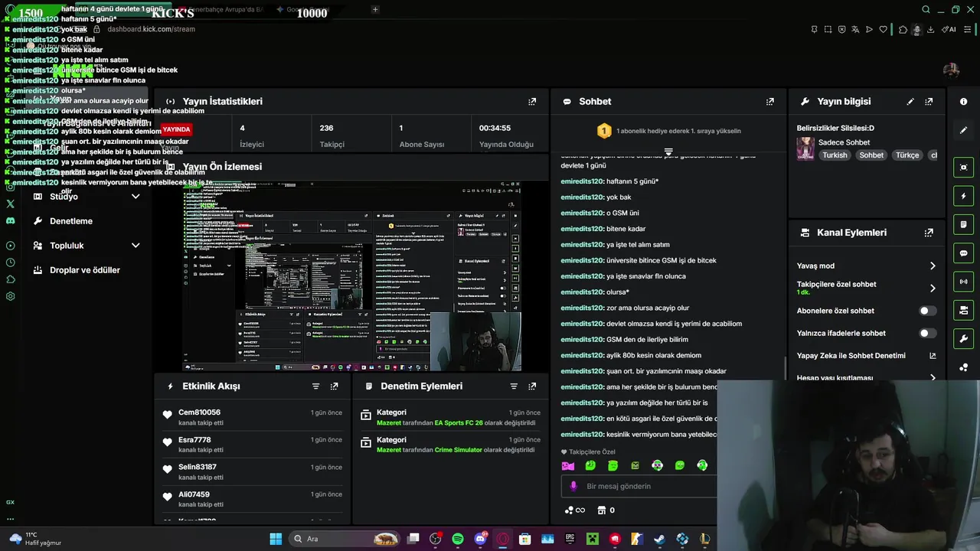
Task: Open Steam from the taskbar
Action: [x=659, y=539]
